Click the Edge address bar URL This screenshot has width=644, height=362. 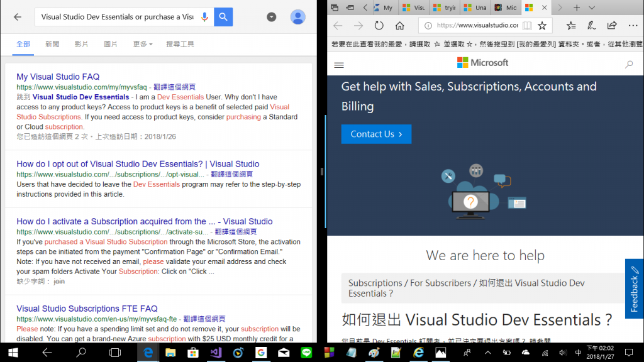point(477,25)
